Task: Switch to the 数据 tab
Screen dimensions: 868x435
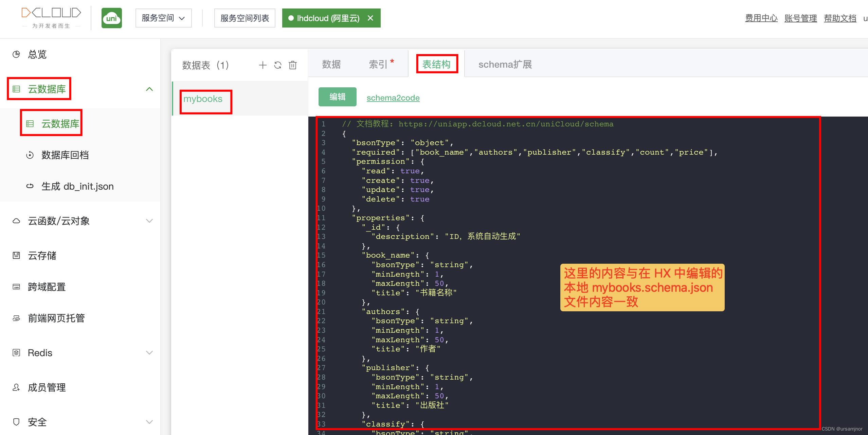Action: pyautogui.click(x=331, y=64)
